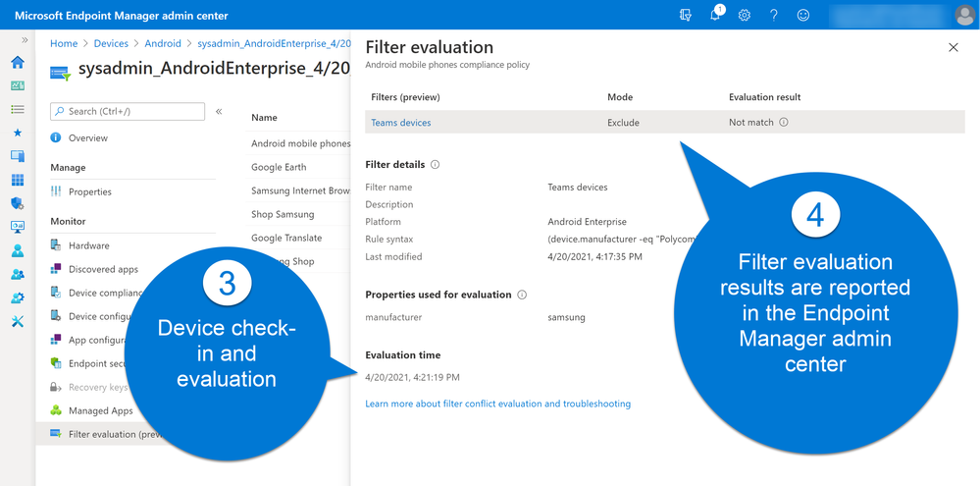Open the Home icon in left sidebar

pyautogui.click(x=18, y=62)
